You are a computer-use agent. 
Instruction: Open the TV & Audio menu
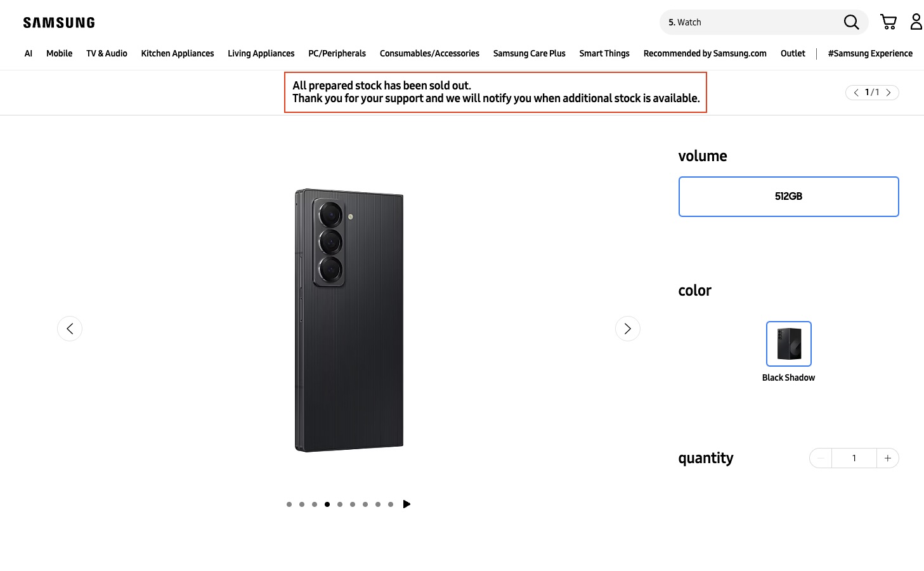tap(107, 53)
